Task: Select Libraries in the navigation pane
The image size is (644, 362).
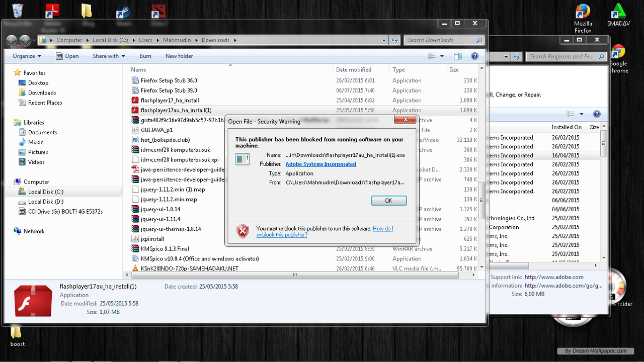Action: tap(34, 123)
